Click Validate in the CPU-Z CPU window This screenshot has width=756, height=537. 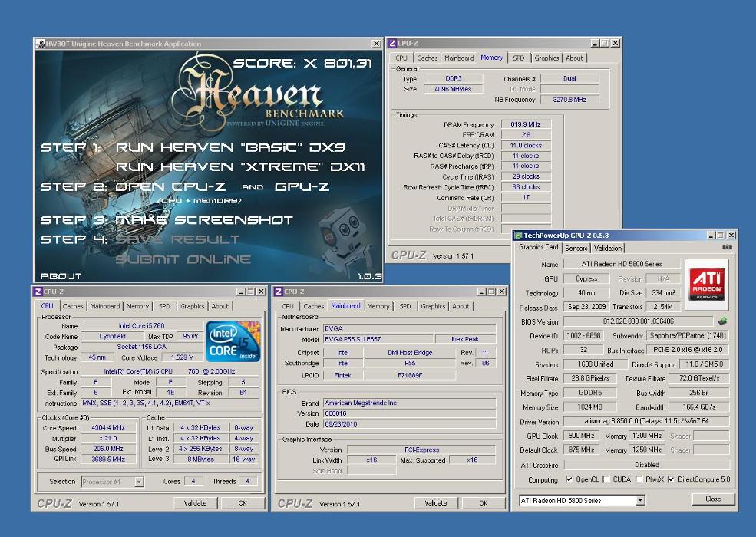(x=195, y=502)
